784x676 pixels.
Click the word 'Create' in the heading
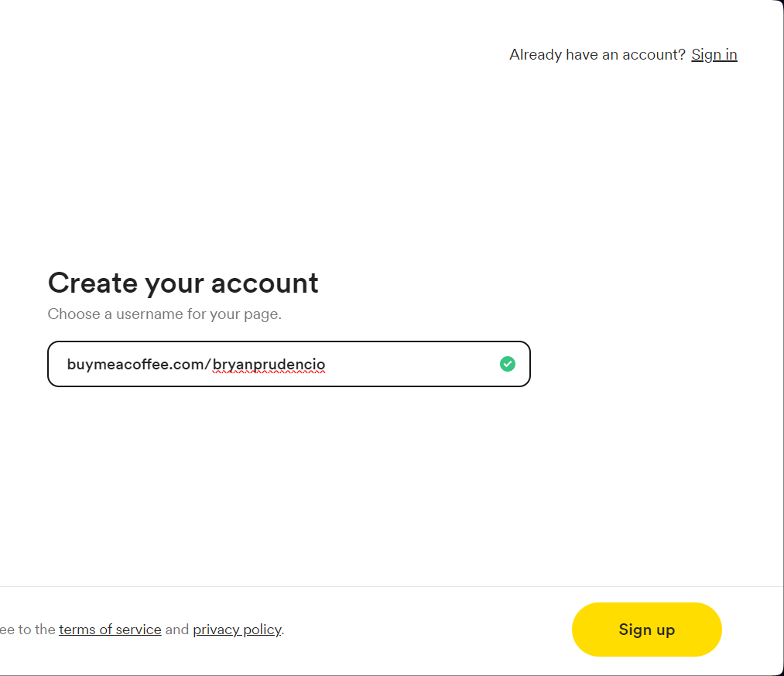[x=93, y=283]
